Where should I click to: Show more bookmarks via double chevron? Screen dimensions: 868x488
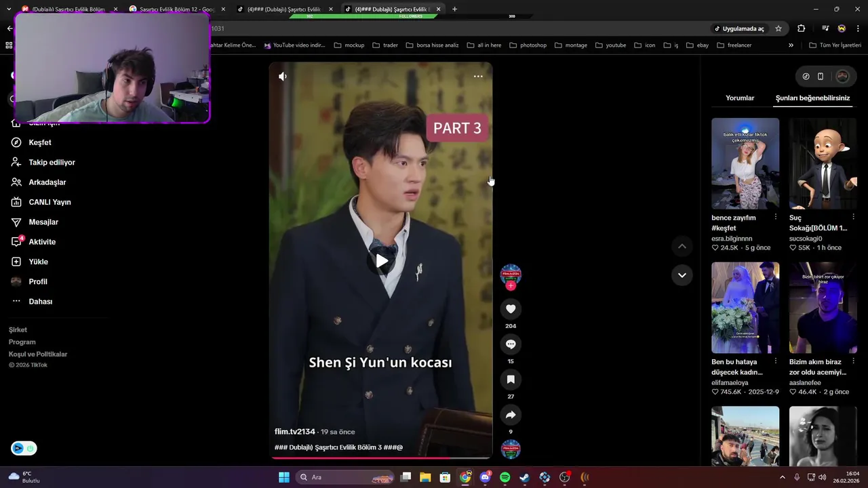(x=791, y=45)
